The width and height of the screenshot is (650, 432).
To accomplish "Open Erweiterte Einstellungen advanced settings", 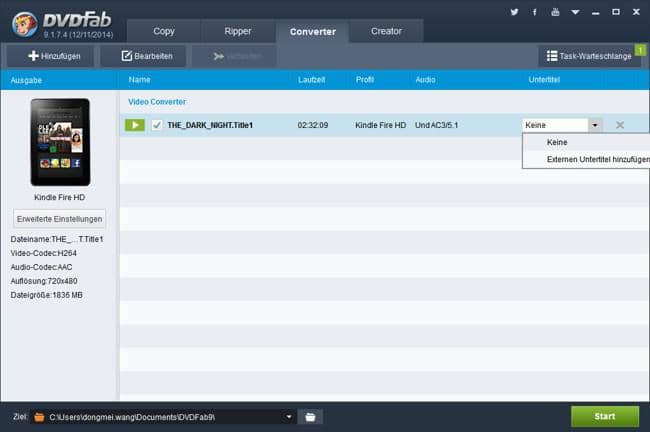I will (59, 219).
